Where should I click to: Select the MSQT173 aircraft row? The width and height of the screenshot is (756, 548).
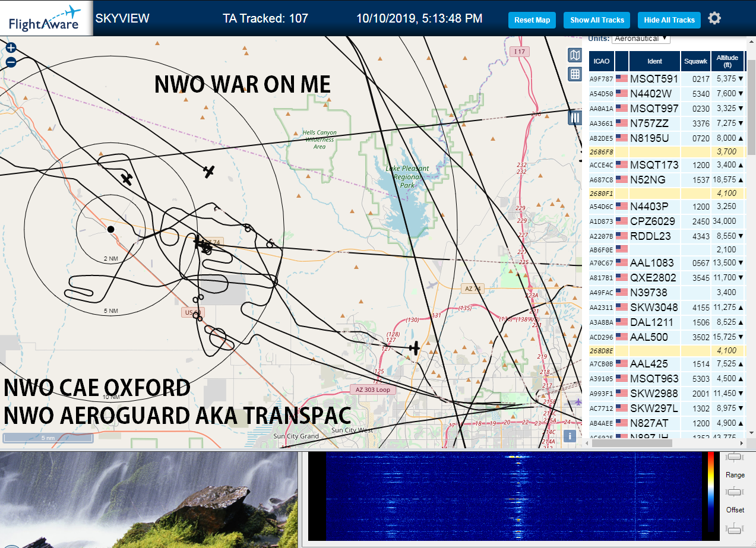[x=666, y=164]
